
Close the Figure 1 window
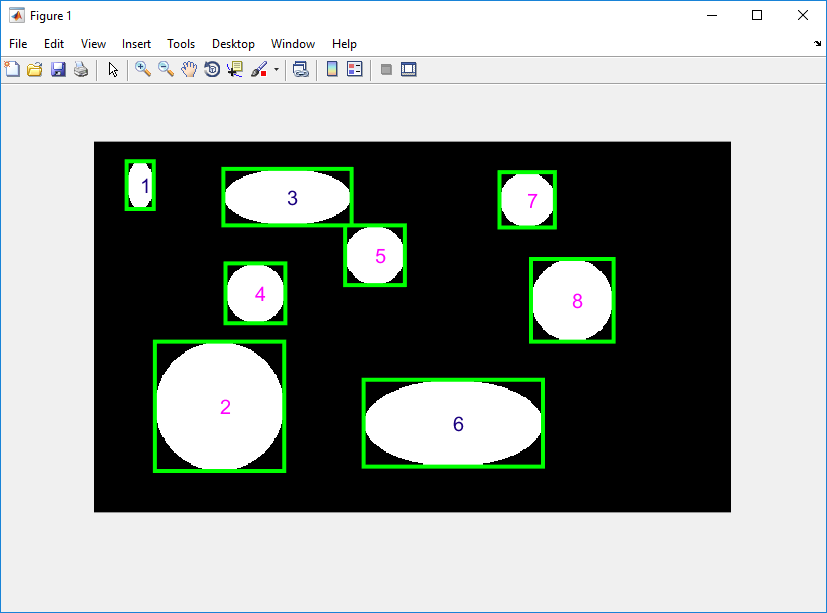coord(803,16)
